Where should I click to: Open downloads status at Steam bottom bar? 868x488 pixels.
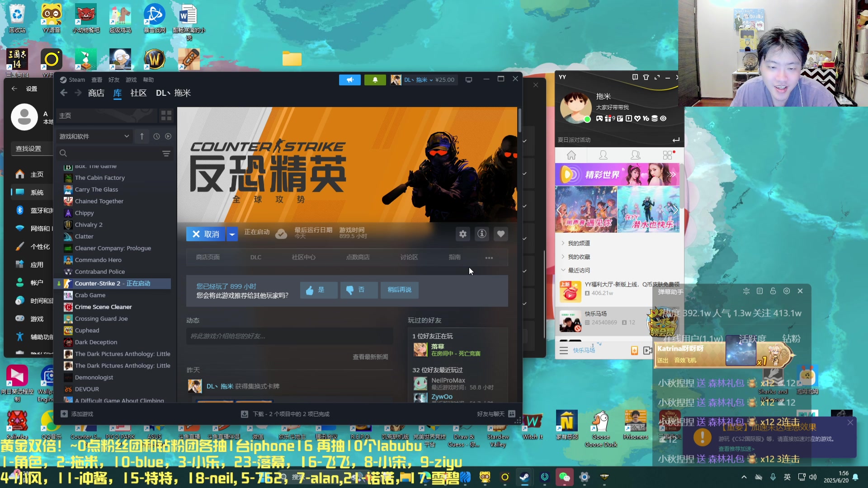click(x=285, y=414)
